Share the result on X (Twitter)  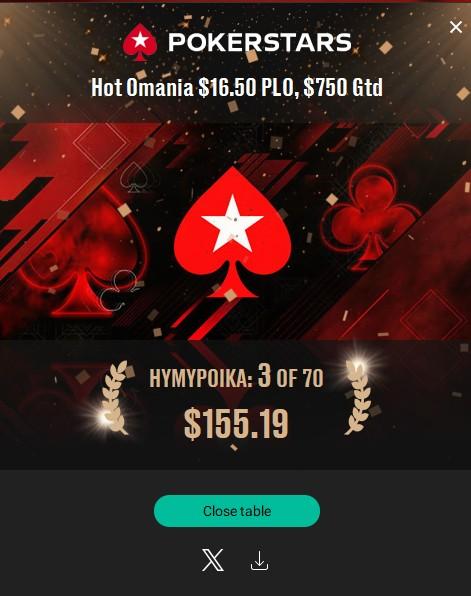(x=213, y=560)
